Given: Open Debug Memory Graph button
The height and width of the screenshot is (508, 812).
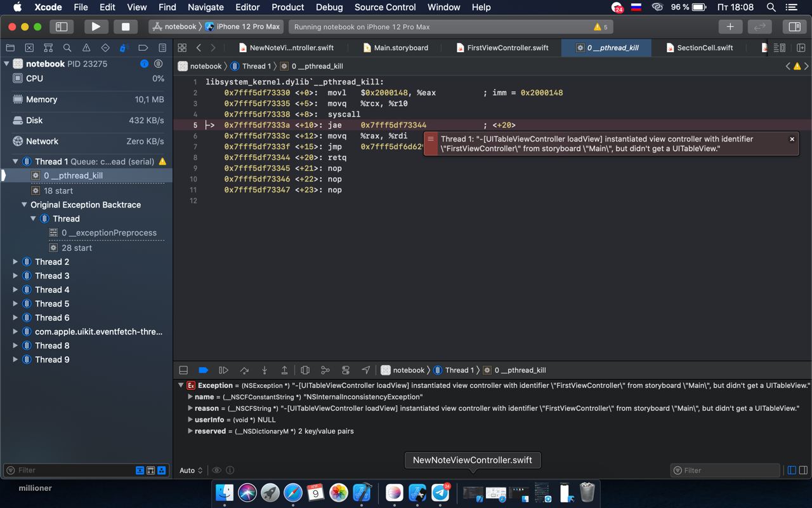Looking at the screenshot, I should click(325, 370).
